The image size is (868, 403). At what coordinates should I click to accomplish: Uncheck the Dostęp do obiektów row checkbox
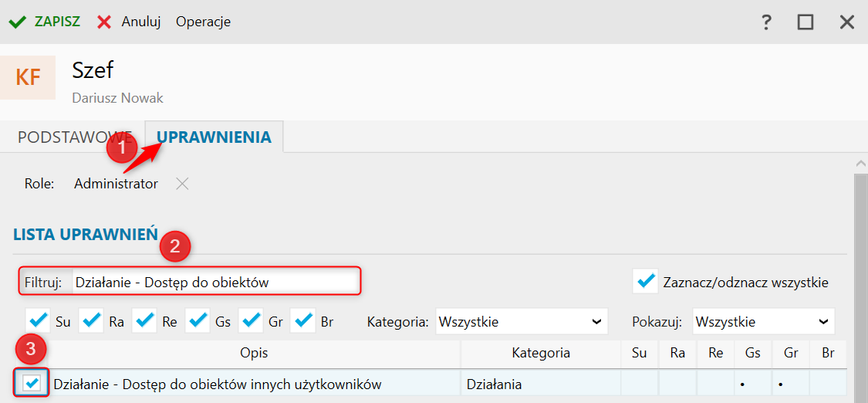[x=32, y=383]
